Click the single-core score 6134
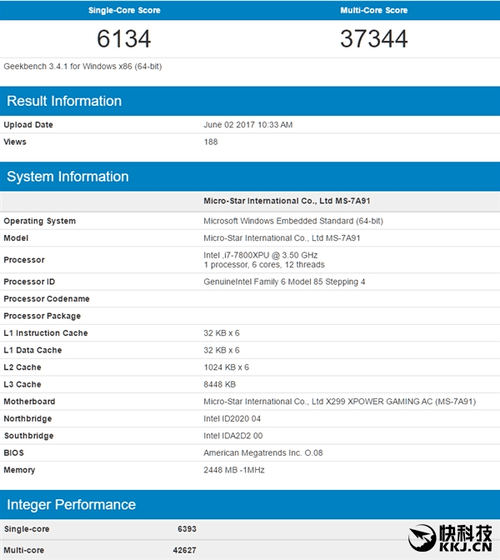This screenshot has width=500, height=560. point(124,39)
